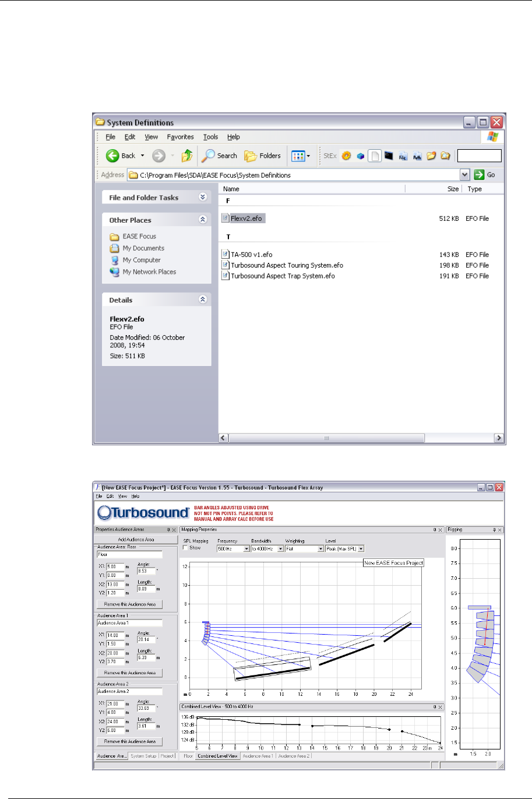Click the Forward arrow in Explorer toolbar
Viewport: 532px width, 799px height.
pos(159,156)
